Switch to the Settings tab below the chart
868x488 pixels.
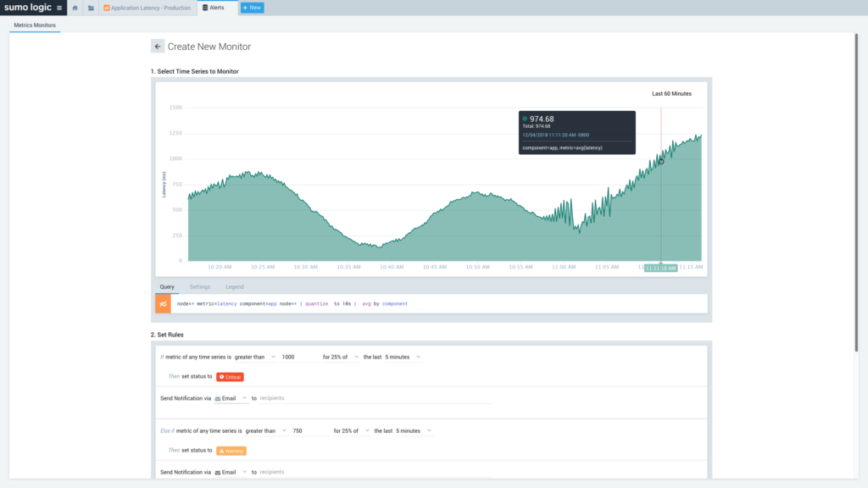(x=200, y=287)
